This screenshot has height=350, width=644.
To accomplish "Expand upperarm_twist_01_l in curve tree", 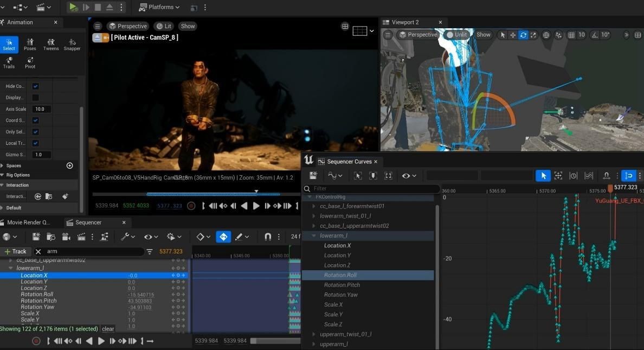I will (x=314, y=334).
